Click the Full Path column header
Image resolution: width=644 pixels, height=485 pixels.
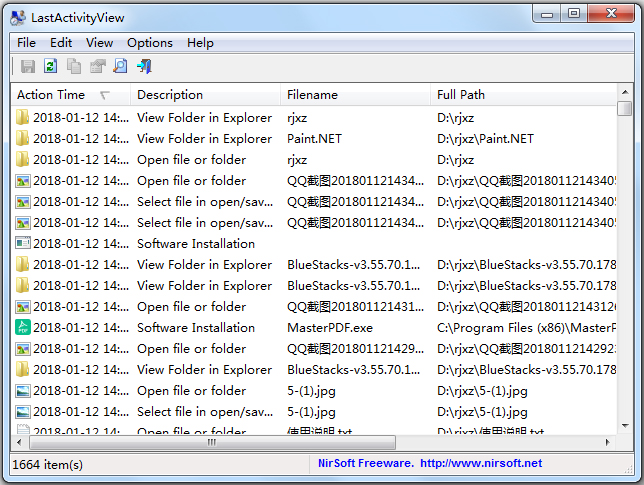click(461, 95)
